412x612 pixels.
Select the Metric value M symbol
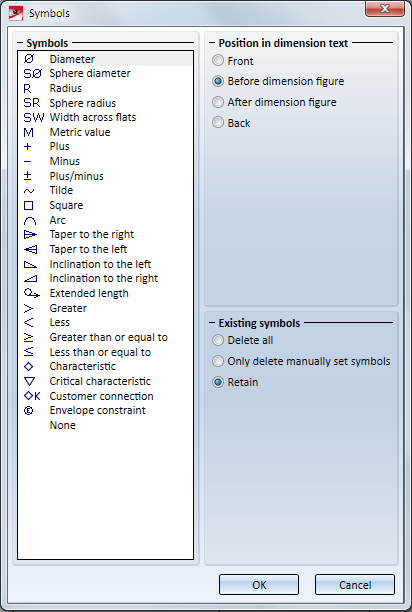28,132
